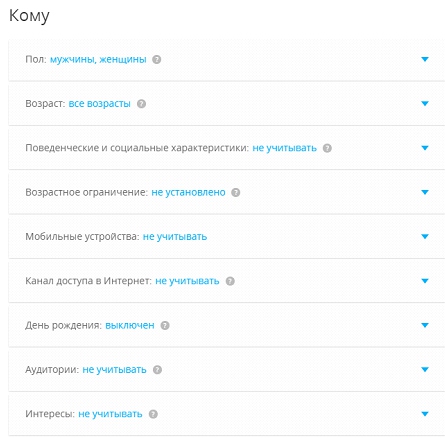Image resolution: width=445 pixels, height=438 pixels.
Task: Show help tooltip icon for Аудитории
Action: pyautogui.click(x=157, y=370)
